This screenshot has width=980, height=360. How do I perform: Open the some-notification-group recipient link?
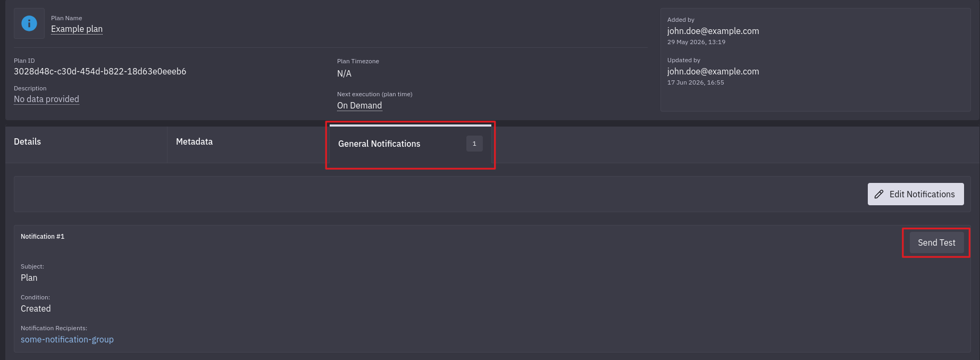67,339
